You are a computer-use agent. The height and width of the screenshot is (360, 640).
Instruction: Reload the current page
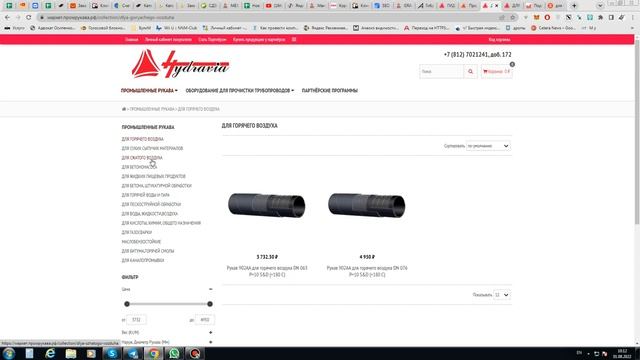coord(28,18)
